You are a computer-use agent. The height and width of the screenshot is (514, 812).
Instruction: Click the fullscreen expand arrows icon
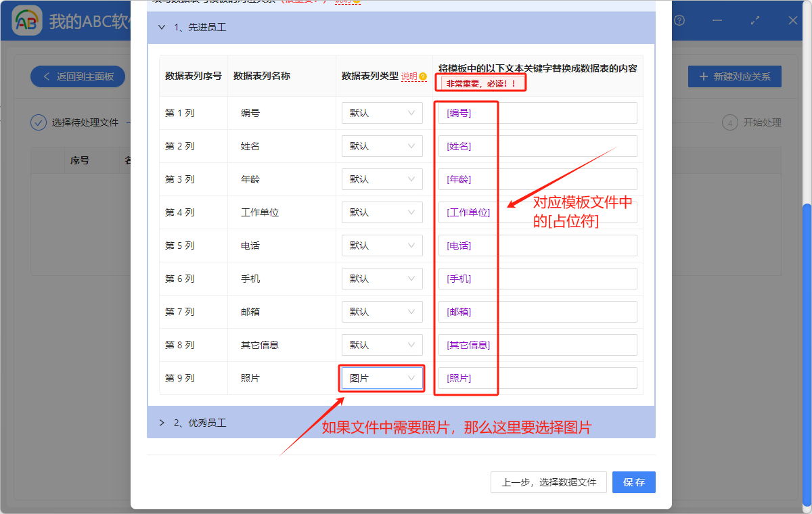pyautogui.click(x=755, y=20)
